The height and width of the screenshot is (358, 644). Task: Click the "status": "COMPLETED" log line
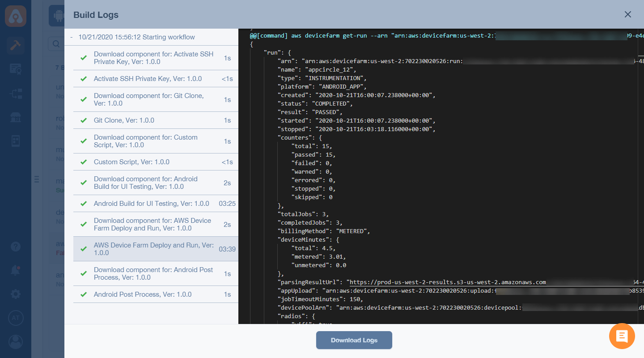(315, 104)
